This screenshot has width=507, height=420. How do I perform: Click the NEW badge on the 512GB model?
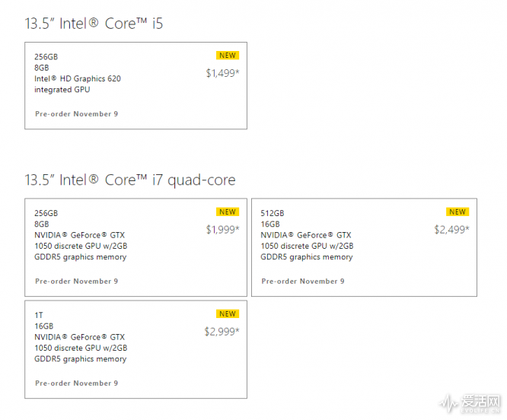coord(458,212)
